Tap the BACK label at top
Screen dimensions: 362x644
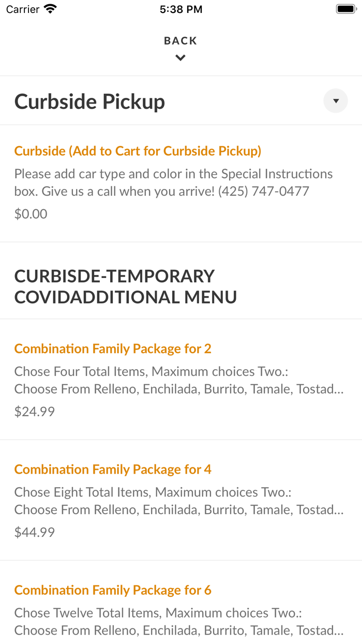180,41
